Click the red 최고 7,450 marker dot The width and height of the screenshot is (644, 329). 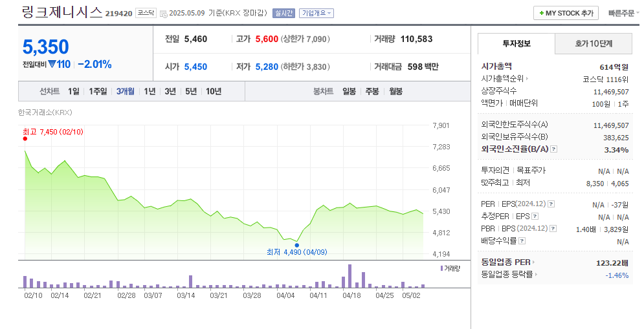(25, 139)
